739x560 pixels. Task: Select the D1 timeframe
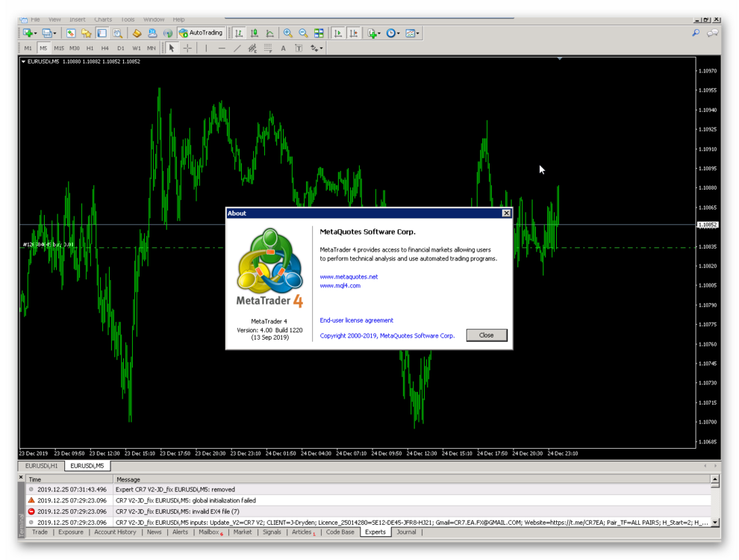click(x=121, y=48)
